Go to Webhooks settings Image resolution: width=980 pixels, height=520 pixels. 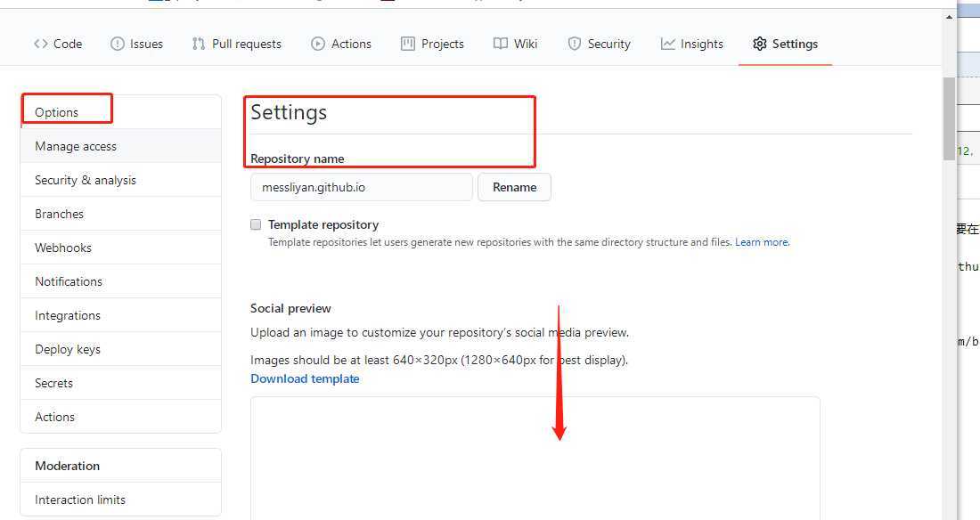(x=63, y=248)
